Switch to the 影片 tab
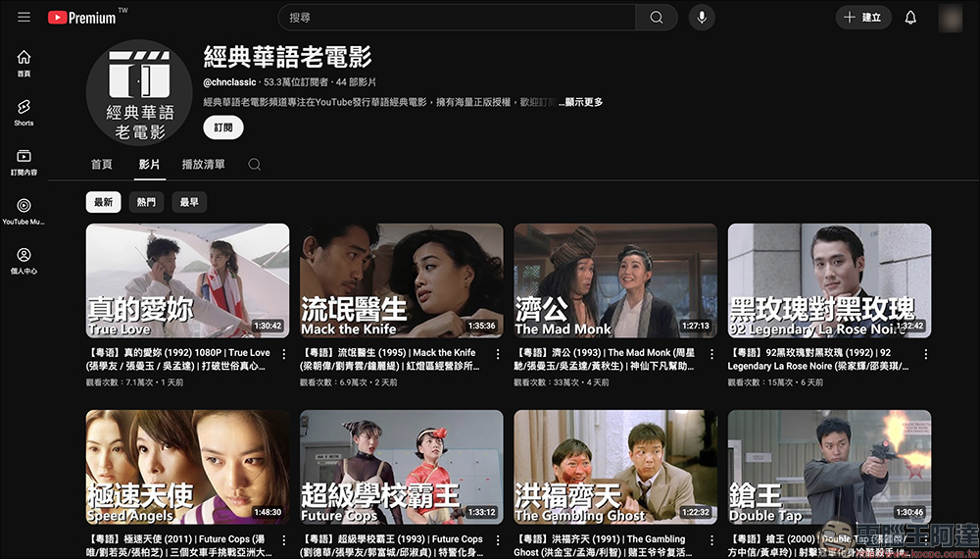Image resolution: width=980 pixels, height=559 pixels. pos(149,165)
